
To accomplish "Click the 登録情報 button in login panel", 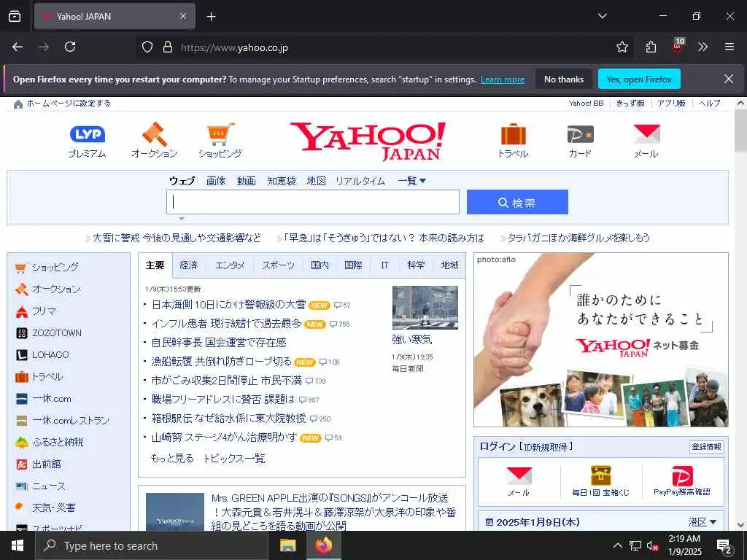I will click(x=706, y=447).
